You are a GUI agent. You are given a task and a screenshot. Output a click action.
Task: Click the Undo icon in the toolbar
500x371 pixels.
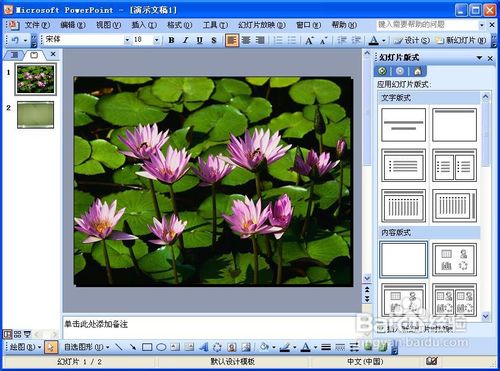click(x=15, y=40)
